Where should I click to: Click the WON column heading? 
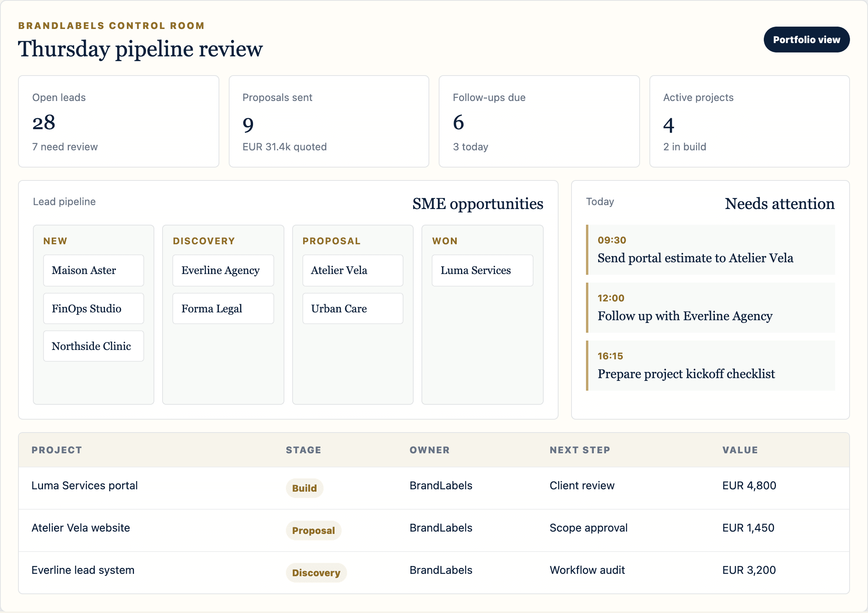[445, 241]
